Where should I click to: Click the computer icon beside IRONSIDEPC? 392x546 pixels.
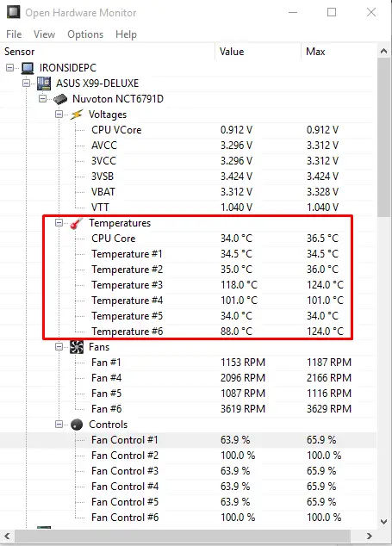coord(28,68)
